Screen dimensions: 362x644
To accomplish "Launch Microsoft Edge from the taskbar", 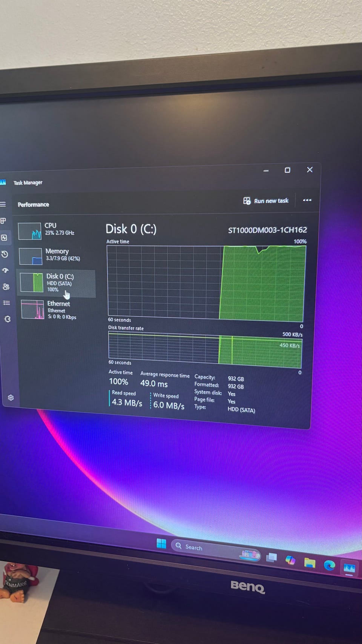I will click(x=330, y=565).
